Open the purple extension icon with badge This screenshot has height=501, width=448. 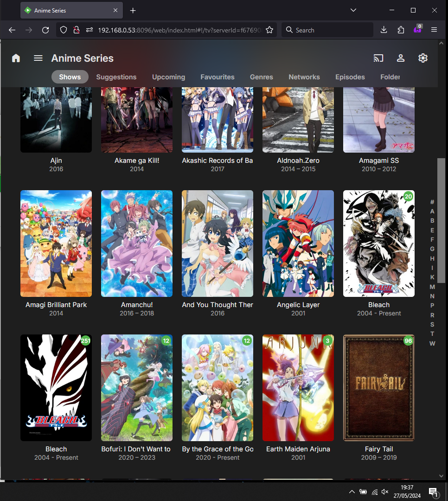418,29
